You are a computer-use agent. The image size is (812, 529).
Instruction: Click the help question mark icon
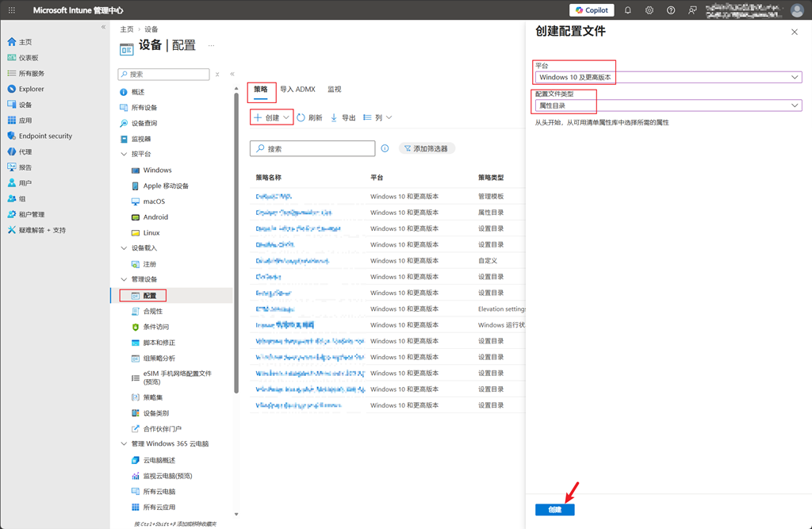point(671,10)
